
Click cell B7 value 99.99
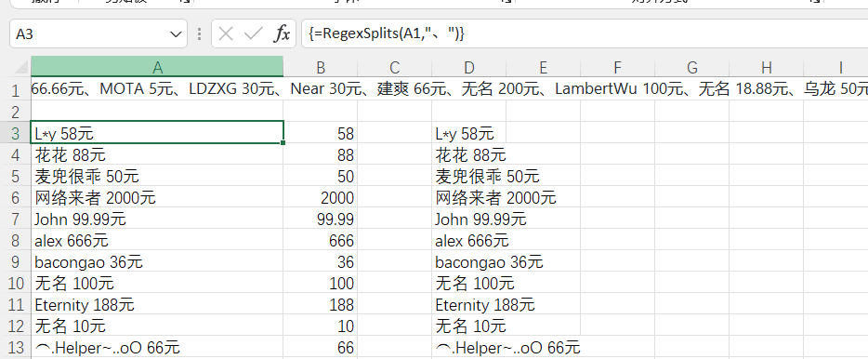(x=321, y=219)
